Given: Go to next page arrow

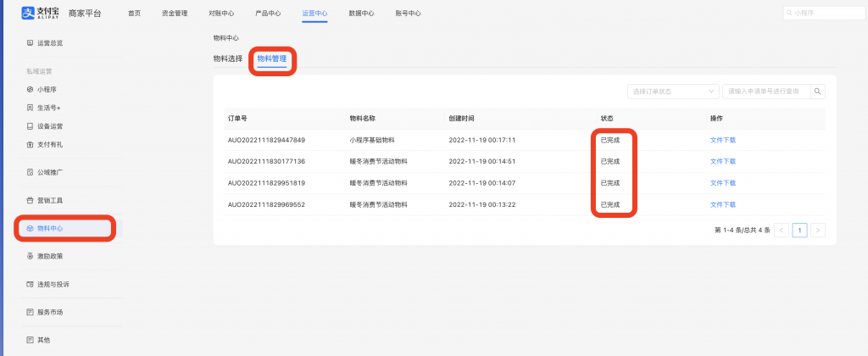Looking at the screenshot, I should 818,231.
